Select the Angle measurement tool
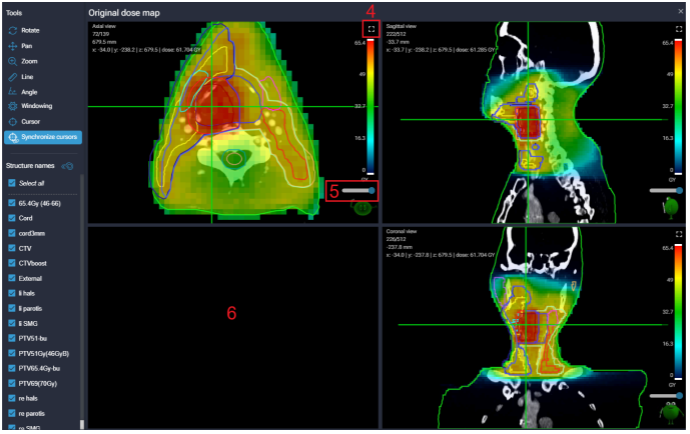This screenshot has height=434, width=690. pyautogui.click(x=28, y=91)
